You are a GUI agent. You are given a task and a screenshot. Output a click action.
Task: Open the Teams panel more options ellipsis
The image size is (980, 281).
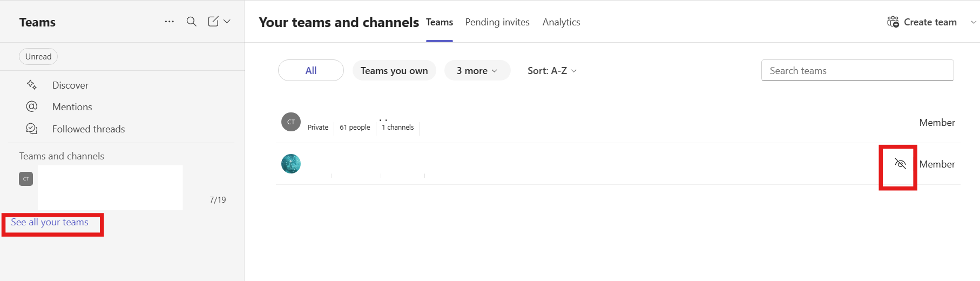point(170,22)
